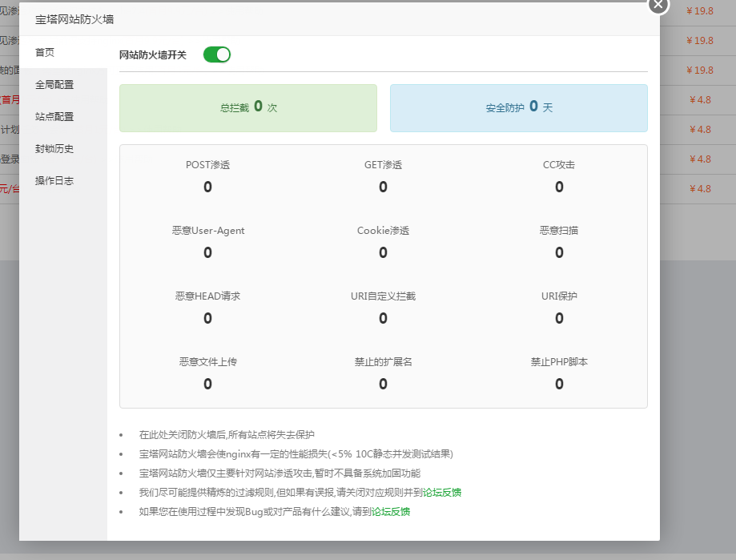The width and height of the screenshot is (736, 560).
Task: Click the 总拦截 green statistics card
Action: coord(248,108)
